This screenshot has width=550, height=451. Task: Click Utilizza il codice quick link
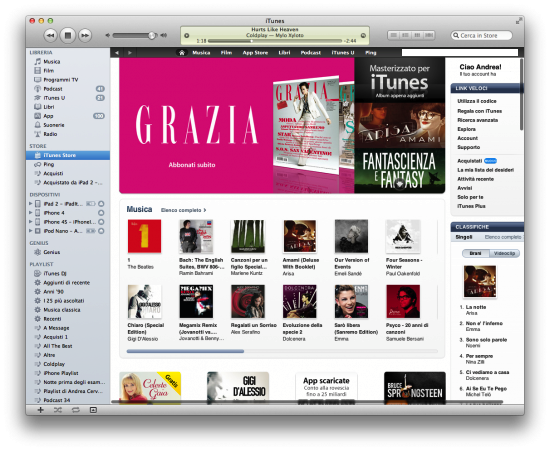477,101
